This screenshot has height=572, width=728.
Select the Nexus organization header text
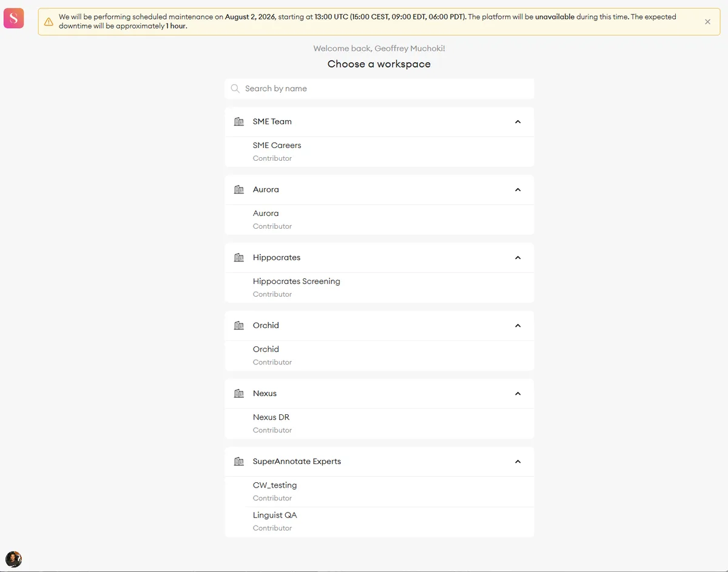point(265,393)
